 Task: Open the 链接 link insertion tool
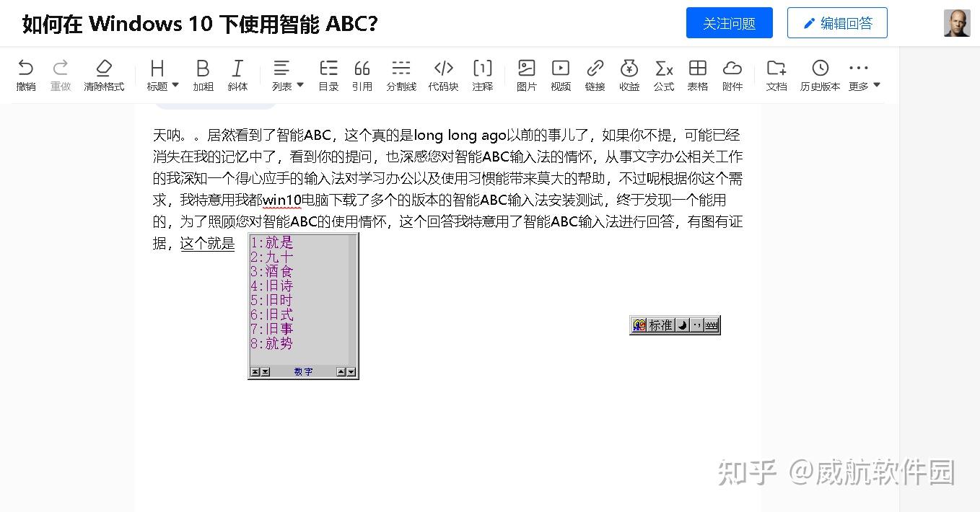coord(595,75)
